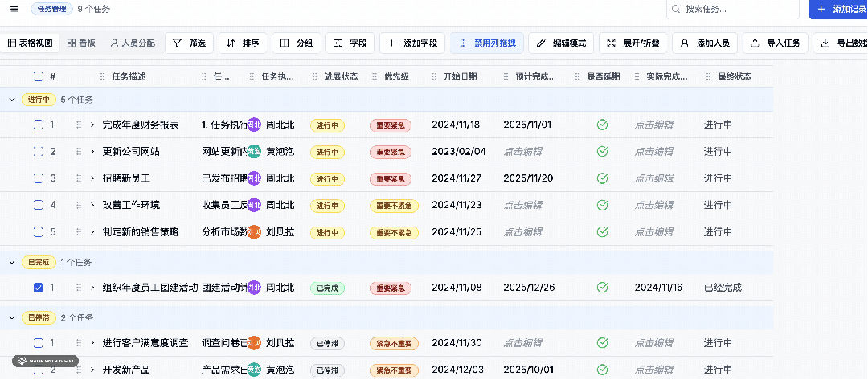Switch to 表格视图 tab
868x380 pixels.
(x=31, y=43)
